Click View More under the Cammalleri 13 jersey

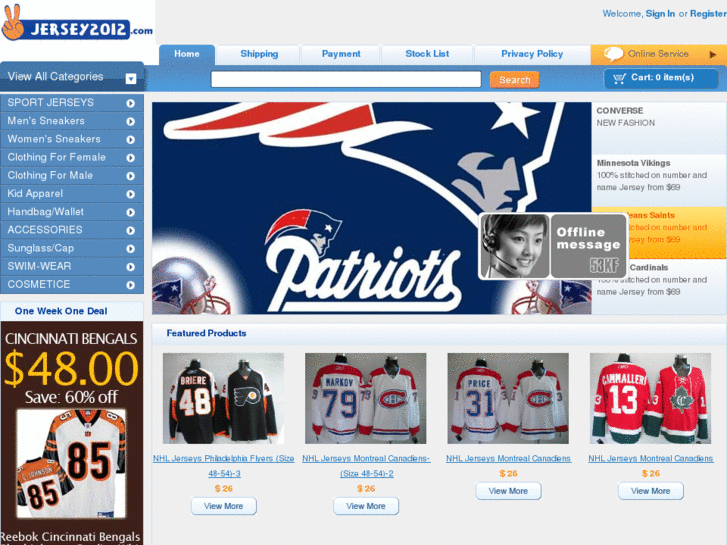coord(650,491)
